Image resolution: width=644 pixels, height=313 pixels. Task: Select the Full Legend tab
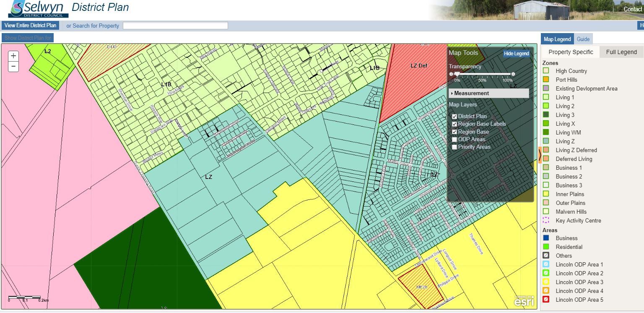point(621,52)
